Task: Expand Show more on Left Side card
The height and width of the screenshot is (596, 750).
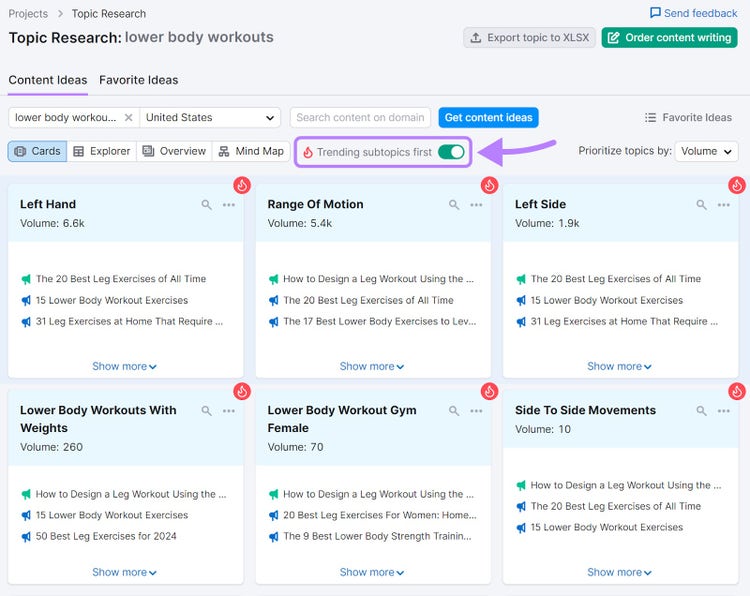Action: pyautogui.click(x=619, y=366)
